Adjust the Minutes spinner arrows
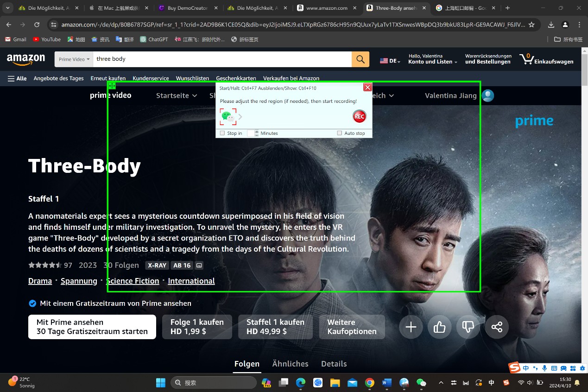This screenshot has width=588, height=392. 257,133
